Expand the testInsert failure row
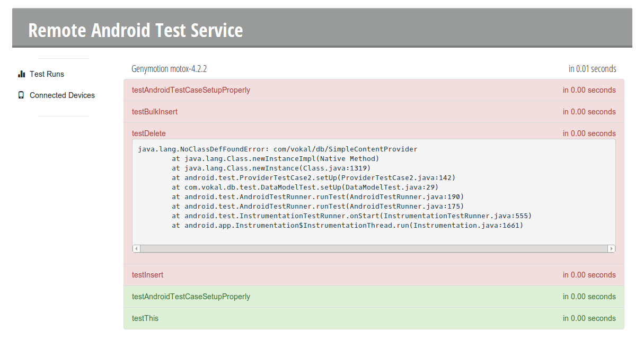 click(147, 275)
